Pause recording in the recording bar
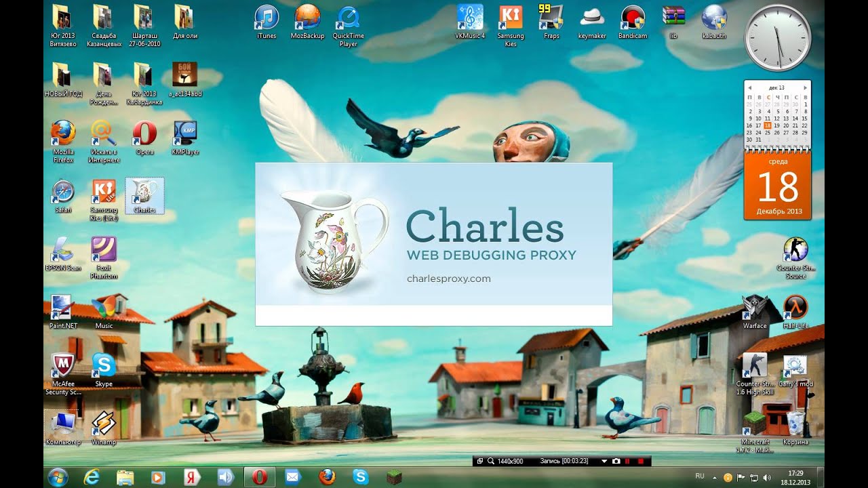 [x=627, y=461]
